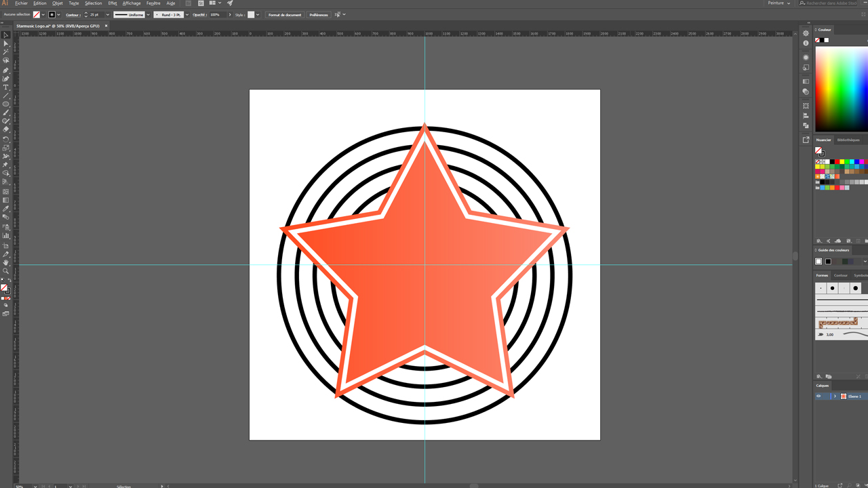
Task: Select the Eyedropper tool
Action: point(6,209)
